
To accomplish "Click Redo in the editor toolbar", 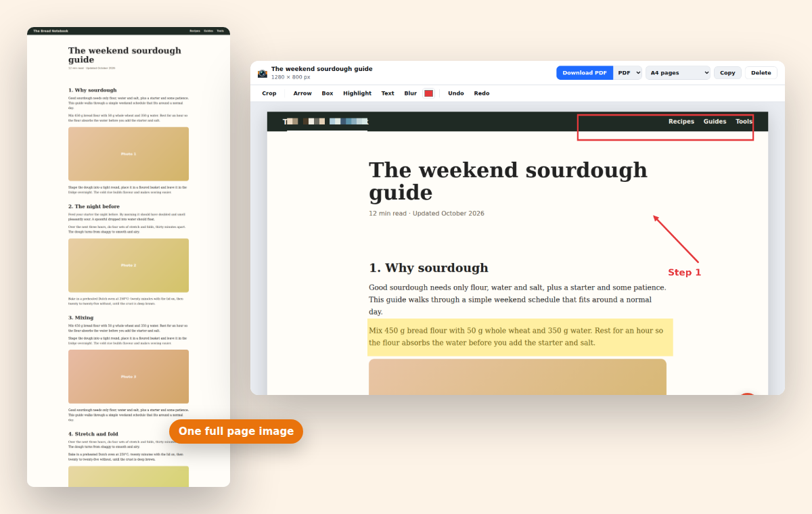I will coord(482,93).
